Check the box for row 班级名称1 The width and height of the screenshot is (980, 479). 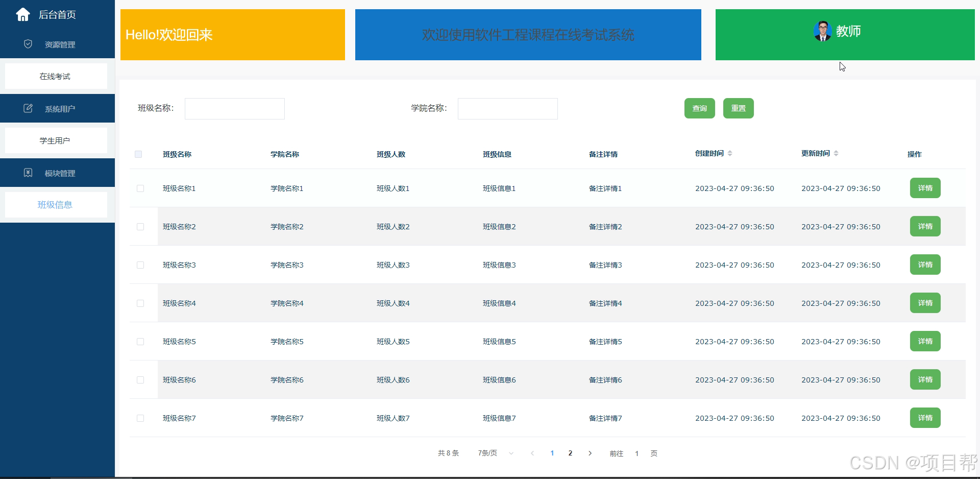tap(140, 188)
